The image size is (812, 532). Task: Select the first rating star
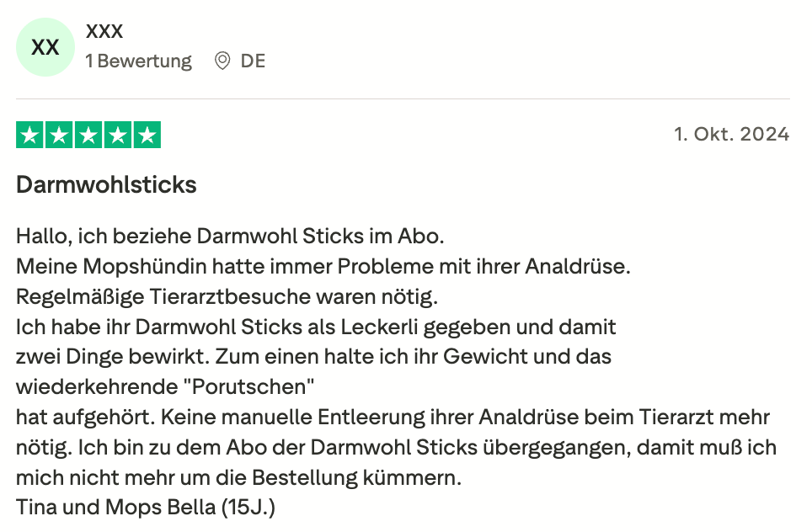point(31,136)
